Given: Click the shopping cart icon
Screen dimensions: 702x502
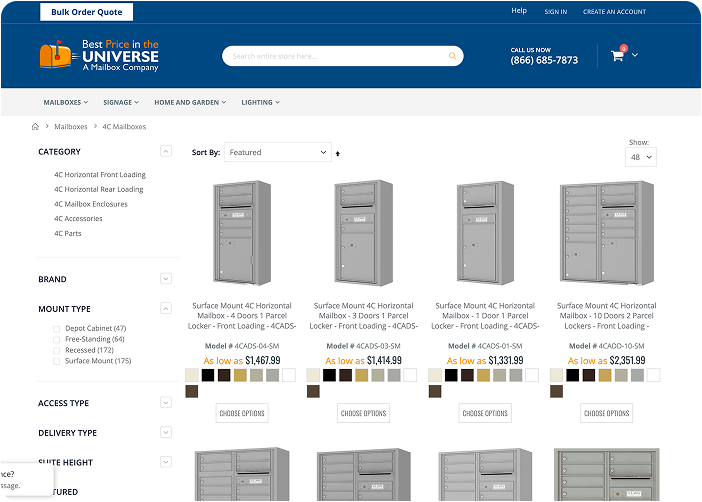Looking at the screenshot, I should click(x=617, y=56).
